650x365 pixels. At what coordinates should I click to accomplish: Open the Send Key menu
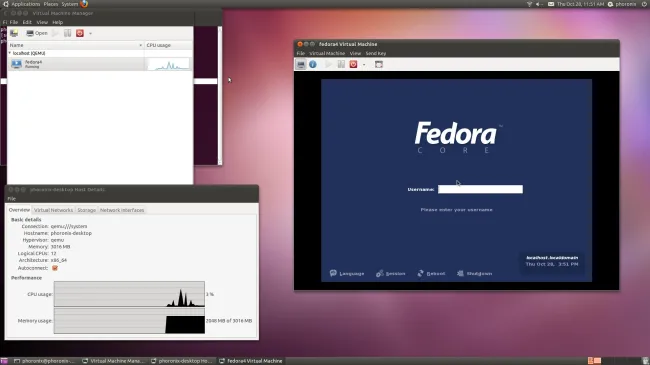[x=376, y=54]
